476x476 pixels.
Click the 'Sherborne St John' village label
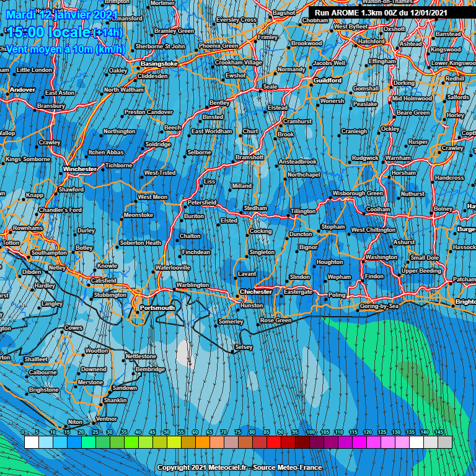point(160,46)
